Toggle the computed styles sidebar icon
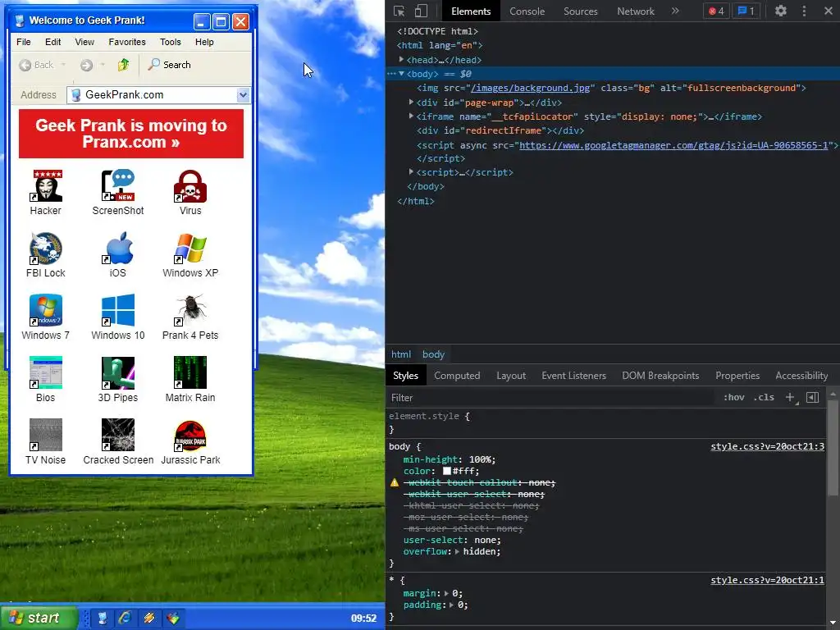Screen dimensions: 840x630 point(813,398)
